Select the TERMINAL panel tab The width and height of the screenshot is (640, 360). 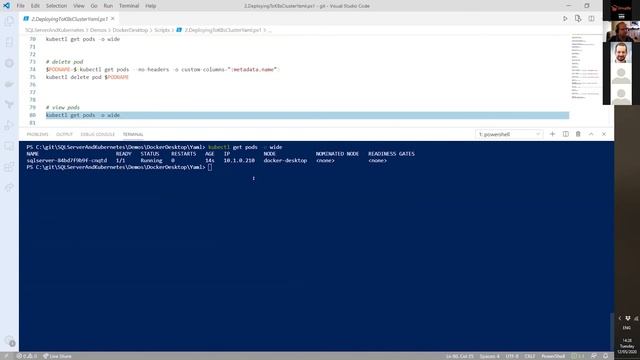coord(133,134)
